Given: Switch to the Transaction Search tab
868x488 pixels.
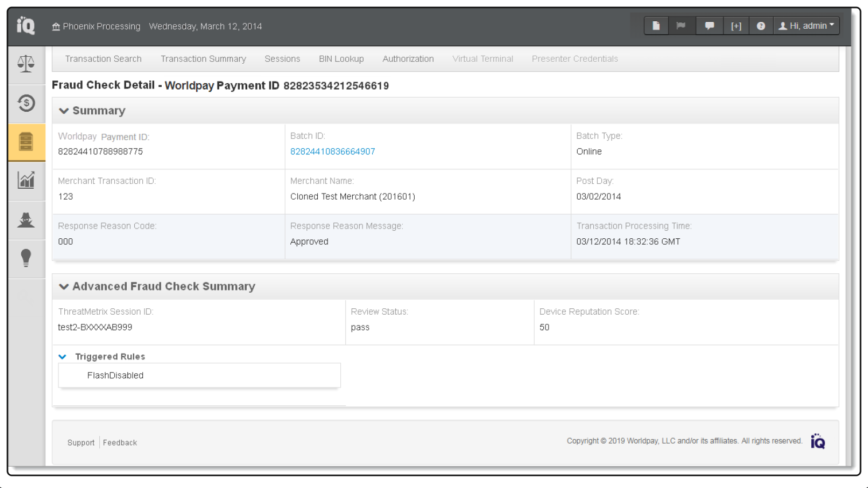Looking at the screenshot, I should click(x=103, y=59).
